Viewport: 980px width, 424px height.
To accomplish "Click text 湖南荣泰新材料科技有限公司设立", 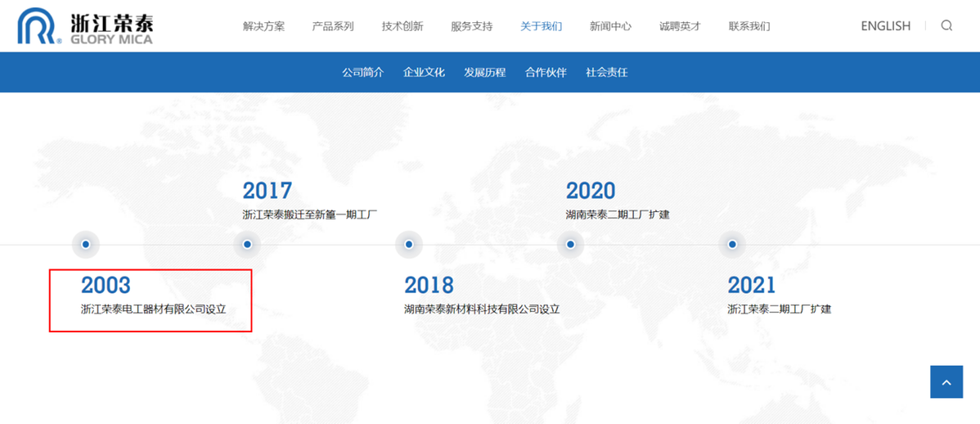I will [x=482, y=309].
